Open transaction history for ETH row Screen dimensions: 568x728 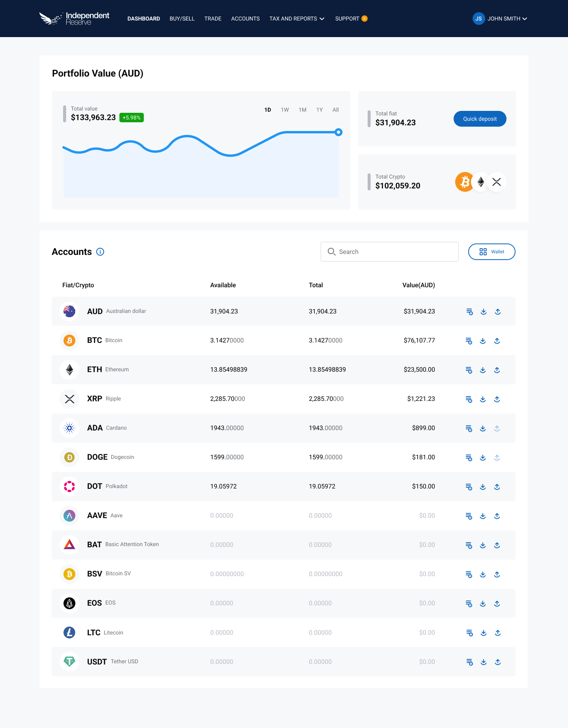click(469, 370)
